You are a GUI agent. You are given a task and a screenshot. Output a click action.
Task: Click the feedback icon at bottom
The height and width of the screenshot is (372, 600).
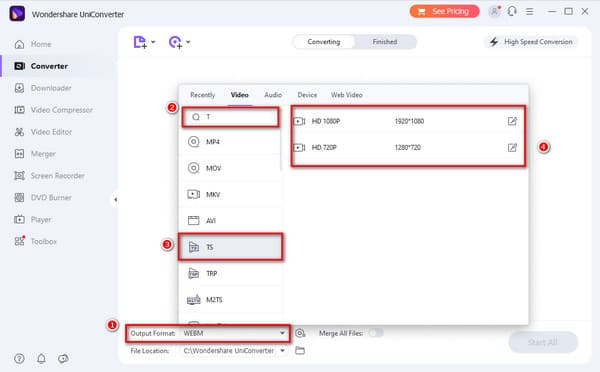point(63,359)
